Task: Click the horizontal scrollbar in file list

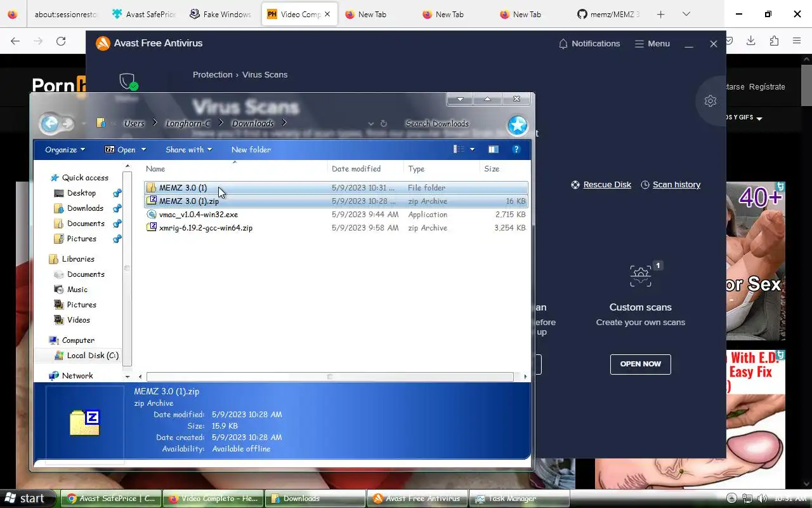Action: point(330,377)
